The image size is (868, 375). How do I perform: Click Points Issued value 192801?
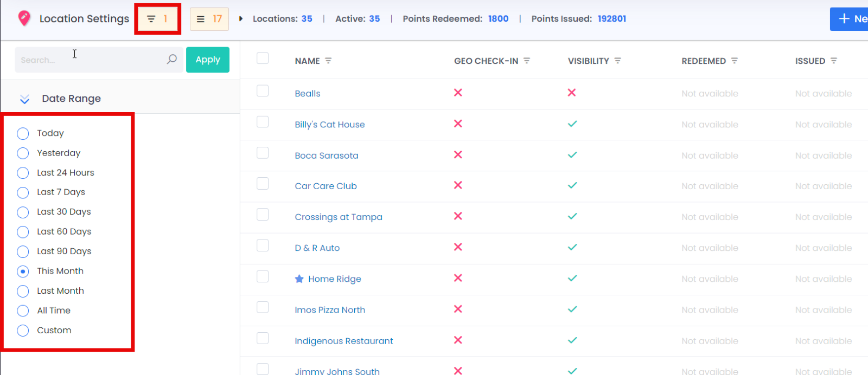[x=612, y=19]
